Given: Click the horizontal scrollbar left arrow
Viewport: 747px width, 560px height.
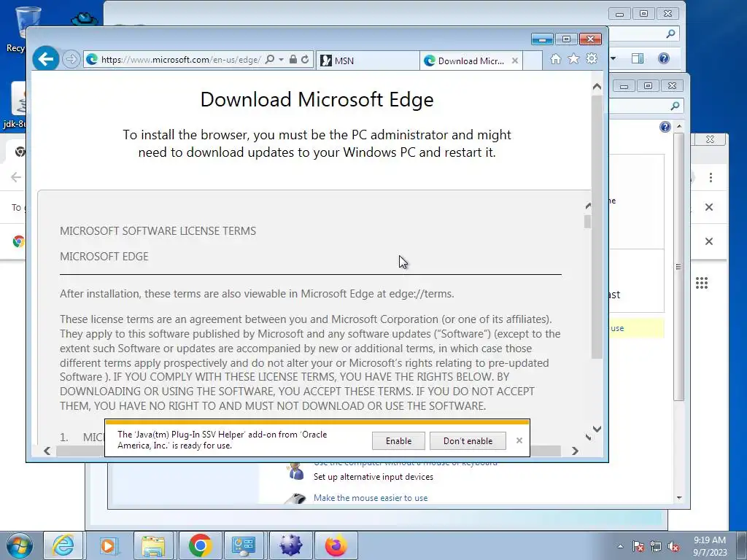Looking at the screenshot, I should 47,451.
